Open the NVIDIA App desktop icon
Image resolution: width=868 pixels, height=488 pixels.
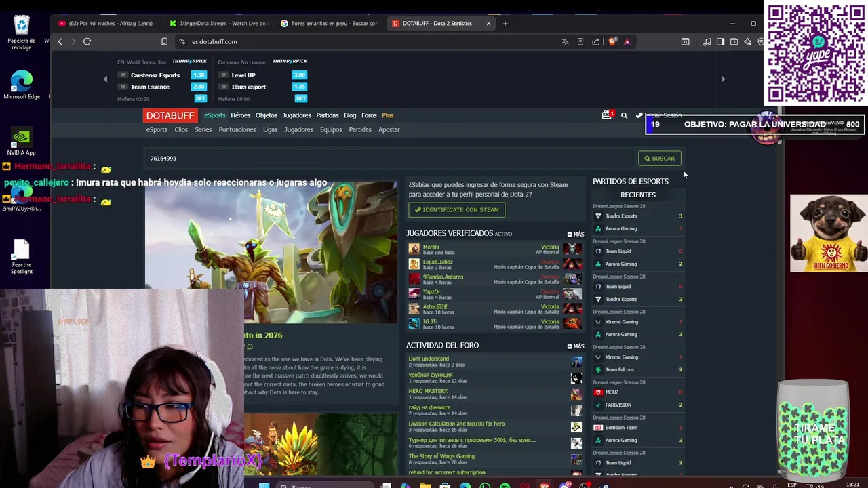(x=22, y=141)
